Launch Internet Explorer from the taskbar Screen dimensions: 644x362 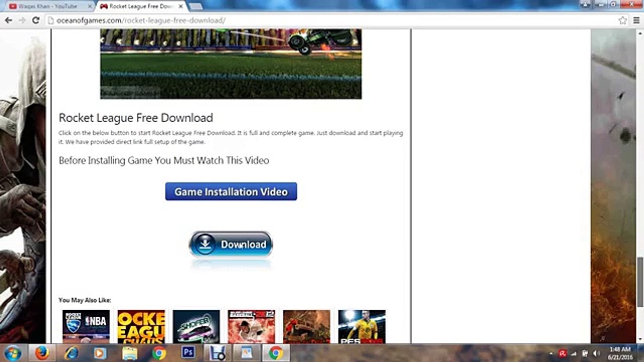[x=71, y=353]
